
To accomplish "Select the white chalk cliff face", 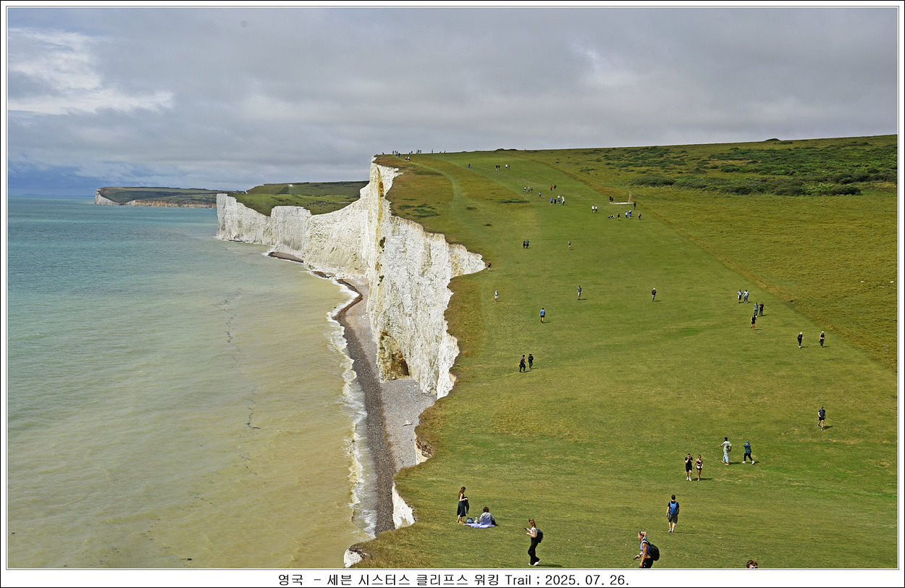I will (x=409, y=290).
